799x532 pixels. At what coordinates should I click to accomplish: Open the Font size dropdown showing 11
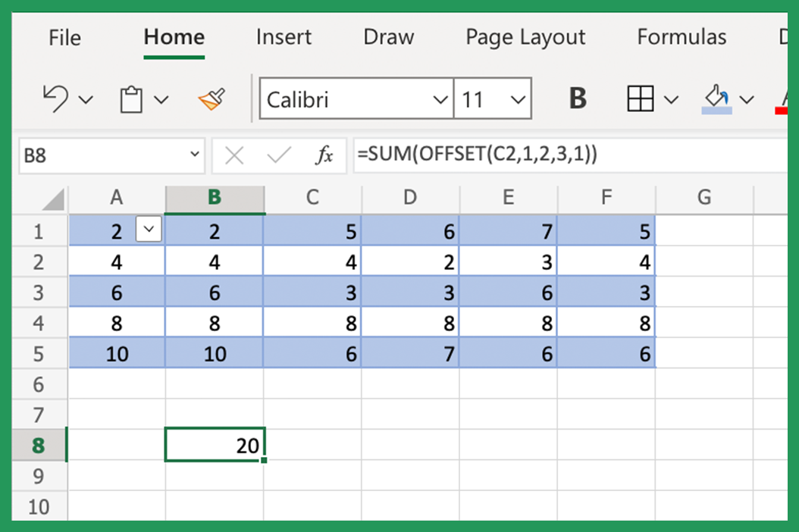pyautogui.click(x=492, y=99)
